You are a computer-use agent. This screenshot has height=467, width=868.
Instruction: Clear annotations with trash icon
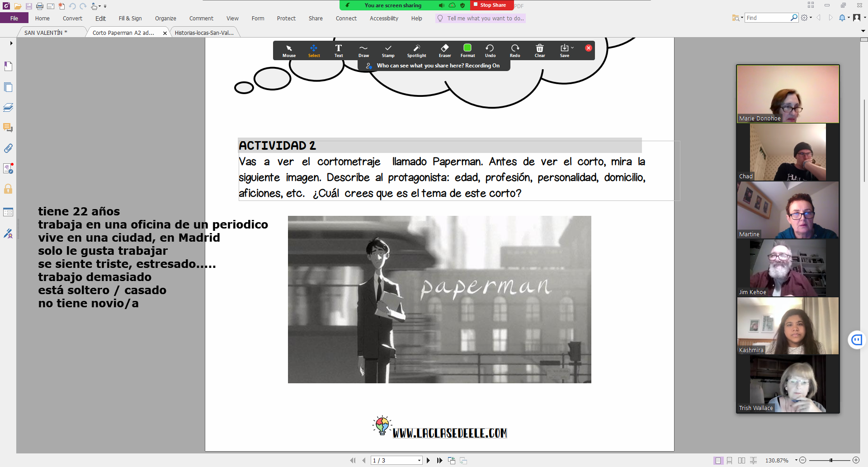(x=540, y=51)
